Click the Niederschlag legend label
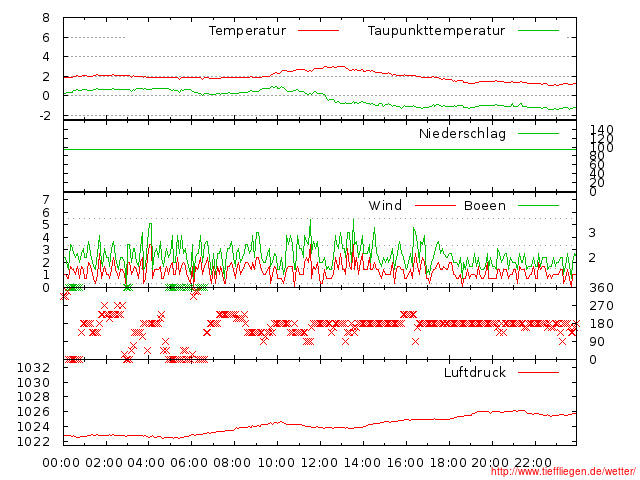This screenshot has width=640, height=480. pos(462,134)
